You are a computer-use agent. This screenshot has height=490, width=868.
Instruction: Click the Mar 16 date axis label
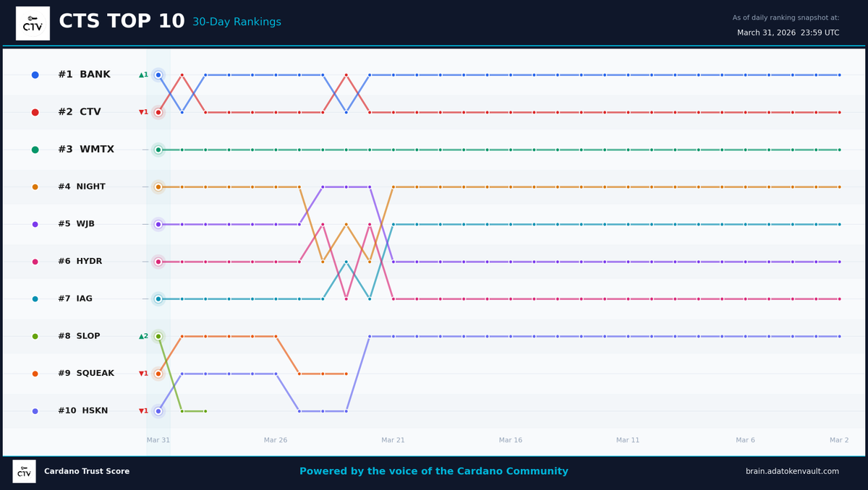click(x=511, y=440)
